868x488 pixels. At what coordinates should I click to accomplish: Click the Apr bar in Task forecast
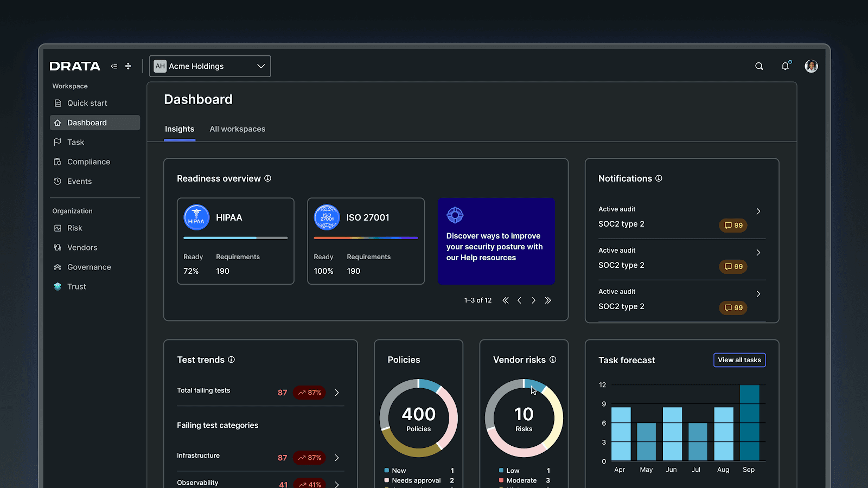tap(621, 434)
